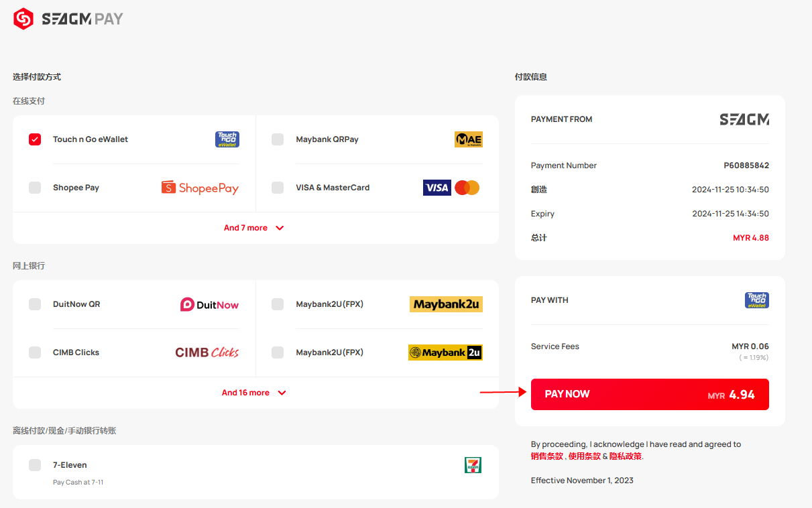This screenshot has width=812, height=508.
Task: Click the 选择付款方式 heading
Action: (x=37, y=77)
